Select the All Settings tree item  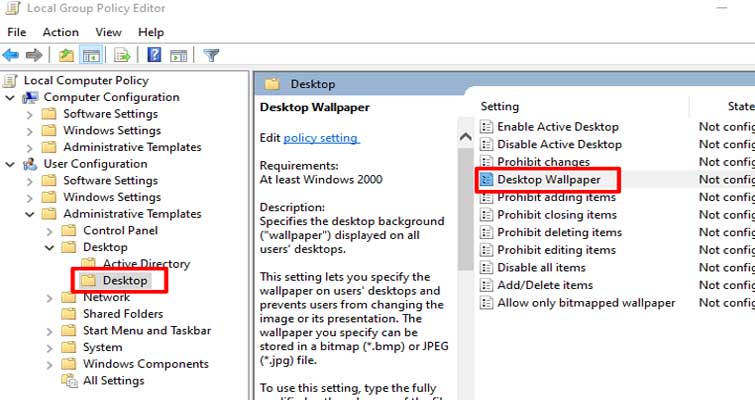pyautogui.click(x=113, y=380)
